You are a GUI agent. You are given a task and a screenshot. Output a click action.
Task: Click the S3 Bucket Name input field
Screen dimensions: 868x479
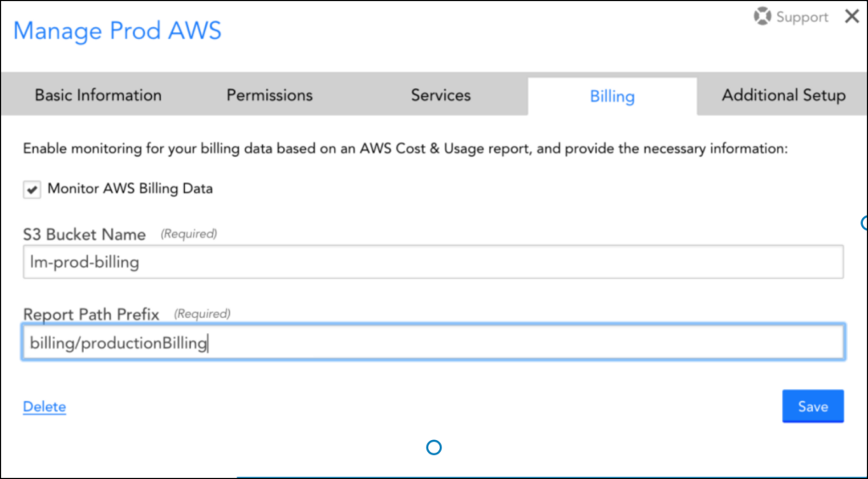433,262
